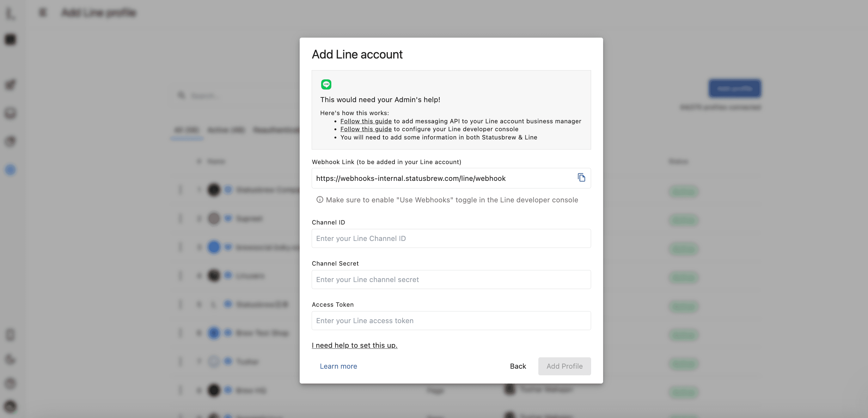Focus the Channel ID input field

(451, 238)
